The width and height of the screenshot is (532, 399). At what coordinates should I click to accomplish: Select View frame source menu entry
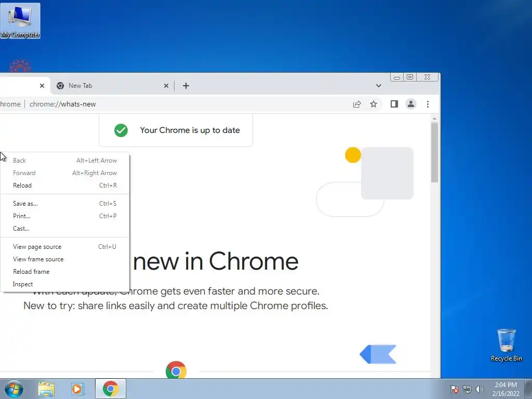point(65,259)
